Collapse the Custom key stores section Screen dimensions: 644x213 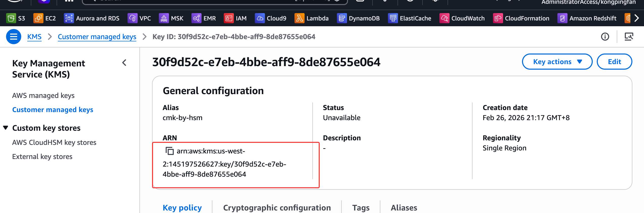click(x=6, y=128)
